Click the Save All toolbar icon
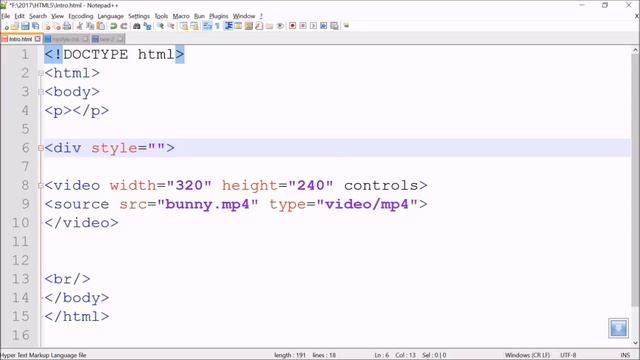Image resolution: width=640 pixels, height=360 pixels. 36,26
